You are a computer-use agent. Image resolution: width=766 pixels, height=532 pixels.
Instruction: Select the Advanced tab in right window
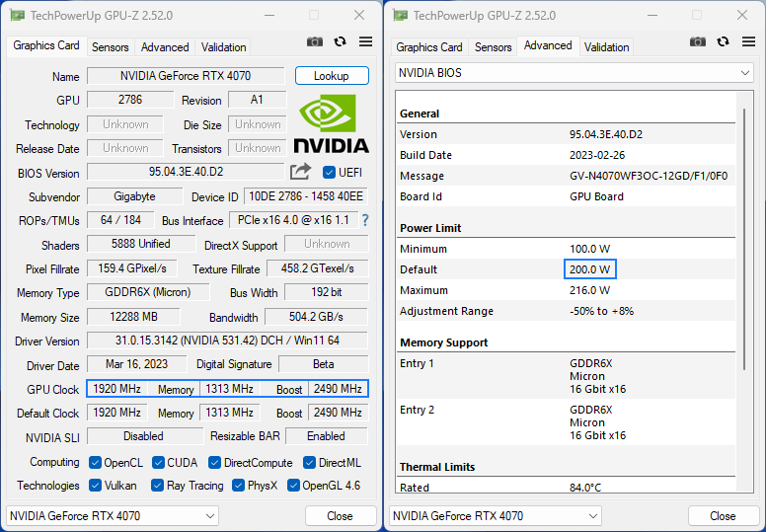548,46
